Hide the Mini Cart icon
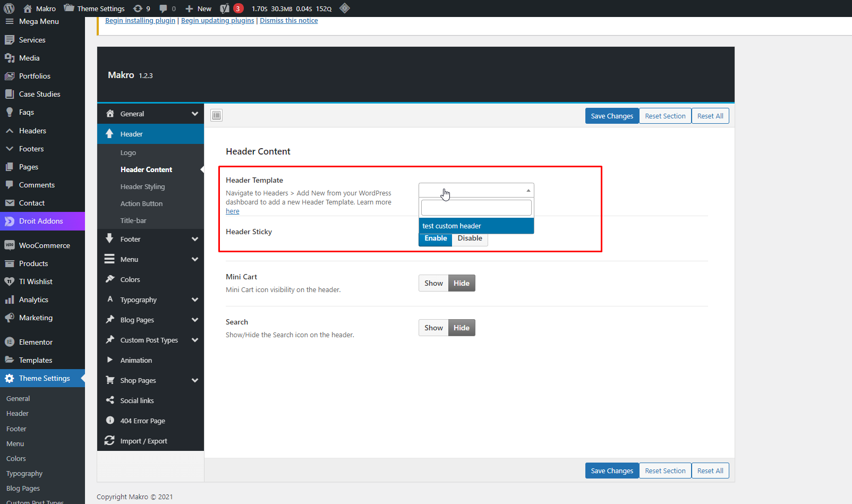 point(462,283)
